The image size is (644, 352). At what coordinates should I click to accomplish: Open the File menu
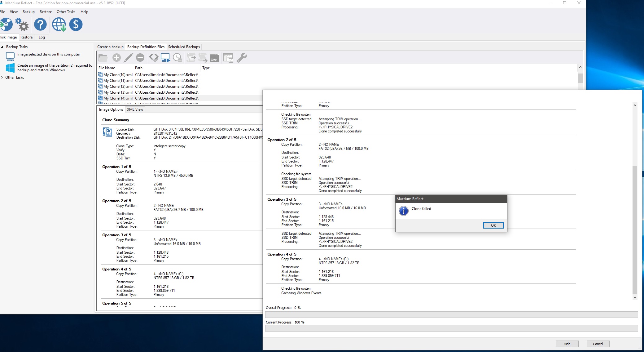(2, 12)
